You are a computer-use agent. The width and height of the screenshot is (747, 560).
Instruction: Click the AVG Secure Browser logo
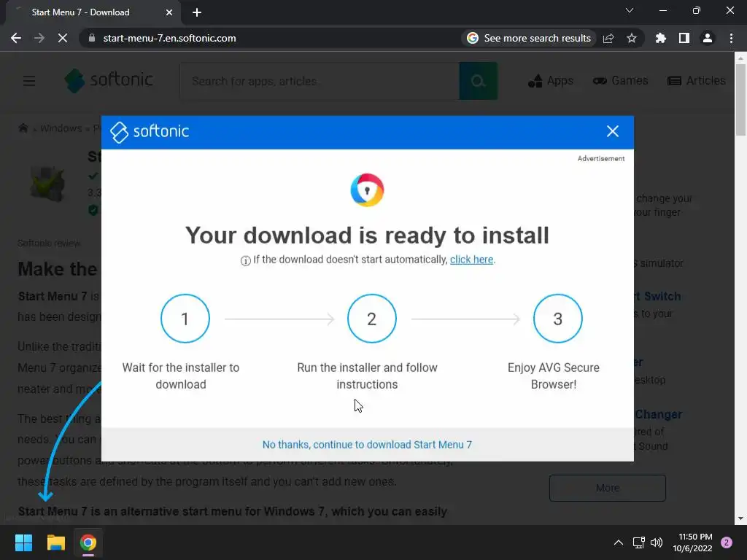[x=367, y=190]
